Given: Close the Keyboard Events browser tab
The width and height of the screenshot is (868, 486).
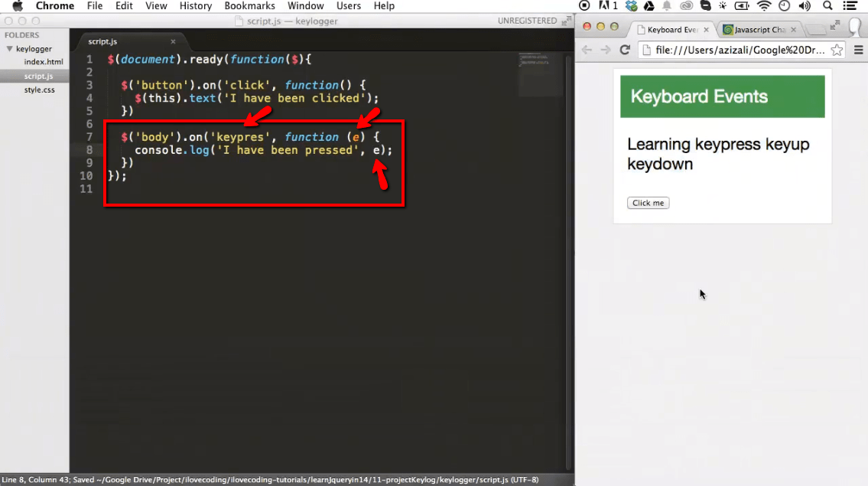Looking at the screenshot, I should point(706,30).
